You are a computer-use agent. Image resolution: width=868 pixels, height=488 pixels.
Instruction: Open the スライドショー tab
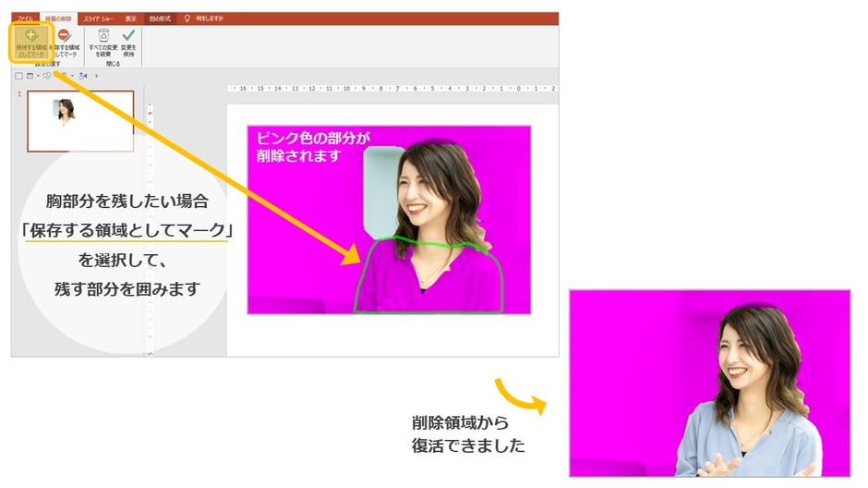tap(98, 18)
